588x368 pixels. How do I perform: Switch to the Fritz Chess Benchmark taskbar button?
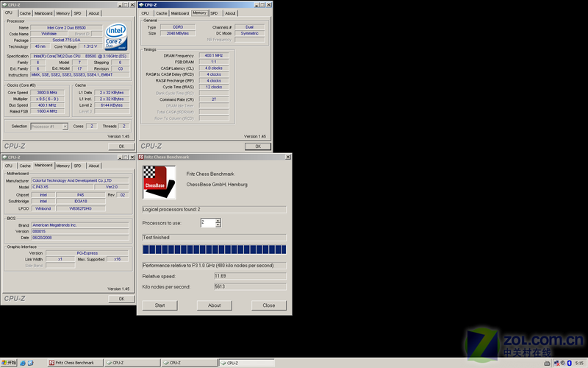pos(76,363)
